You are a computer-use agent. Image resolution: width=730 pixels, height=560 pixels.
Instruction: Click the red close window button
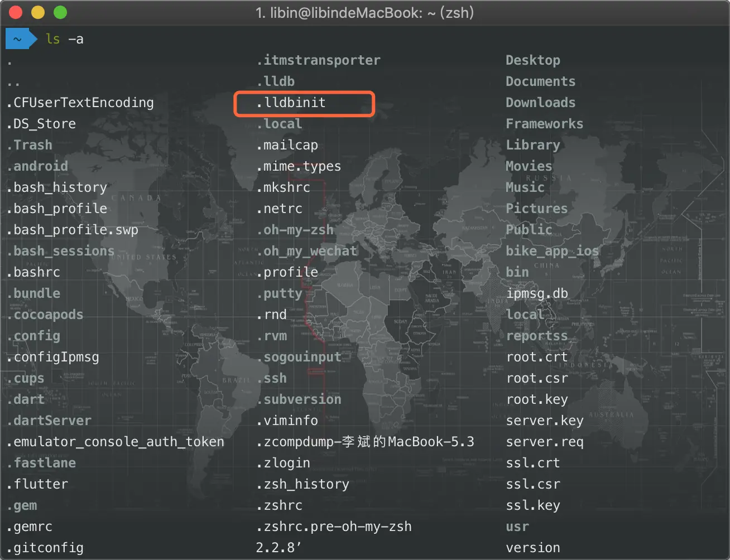coord(16,12)
